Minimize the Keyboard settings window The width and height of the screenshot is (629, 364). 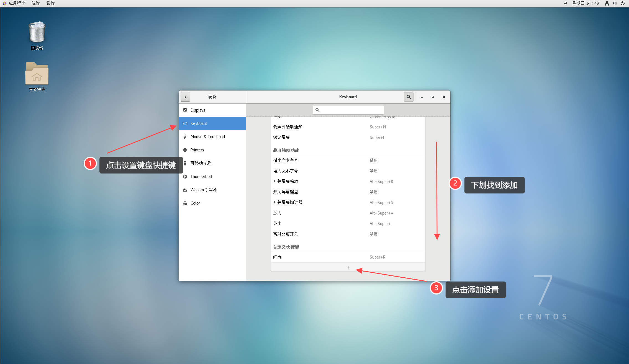422,97
